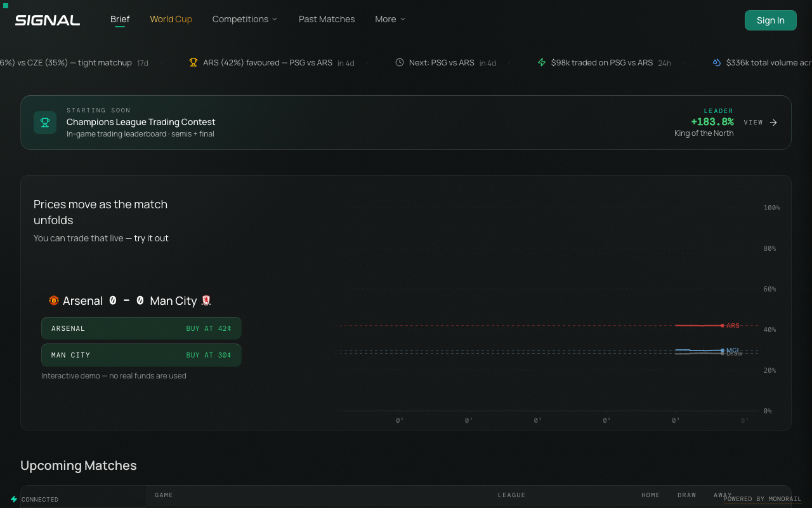Viewport: 812px width, 508px height.
Task: Click the 100% axis label
Action: [x=772, y=208]
